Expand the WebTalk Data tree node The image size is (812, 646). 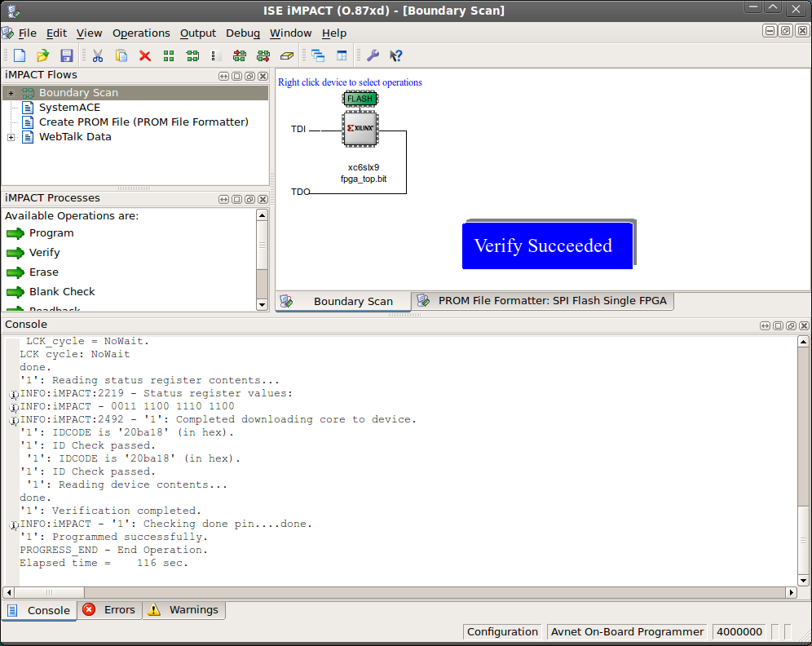(11, 137)
